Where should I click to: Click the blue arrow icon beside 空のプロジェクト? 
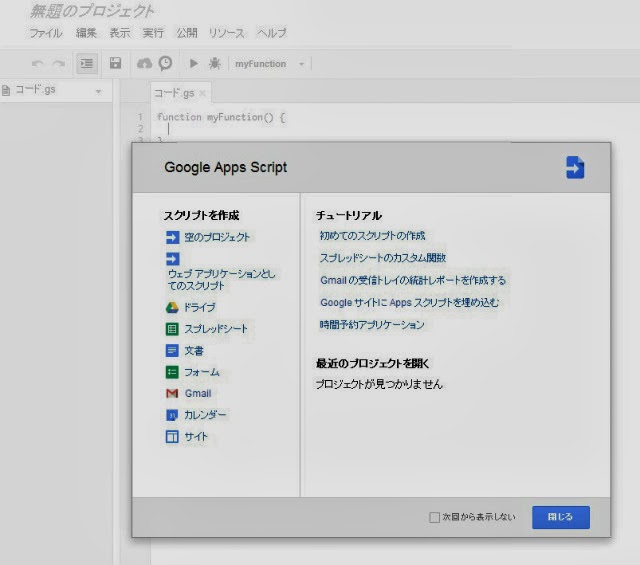[x=173, y=237]
